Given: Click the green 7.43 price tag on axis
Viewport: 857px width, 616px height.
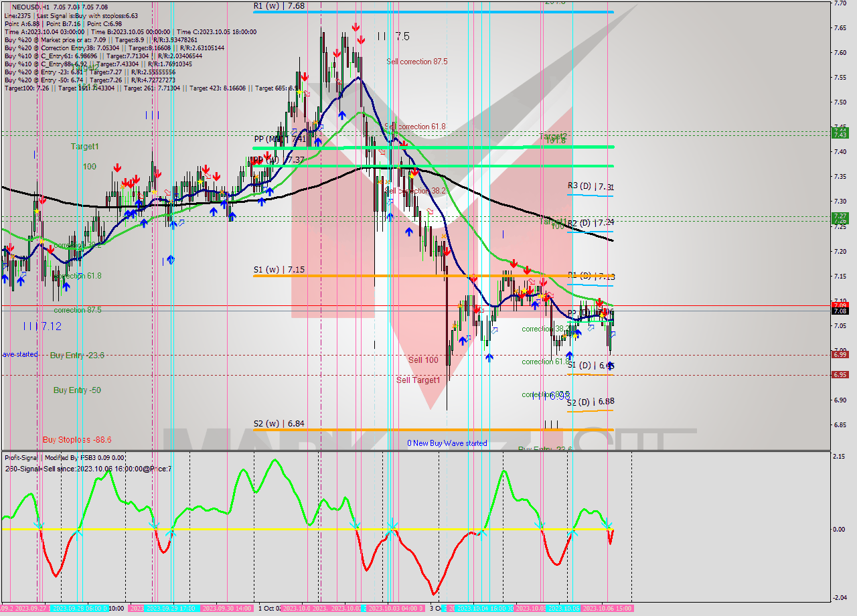Looking at the screenshot, I should tap(840, 135).
